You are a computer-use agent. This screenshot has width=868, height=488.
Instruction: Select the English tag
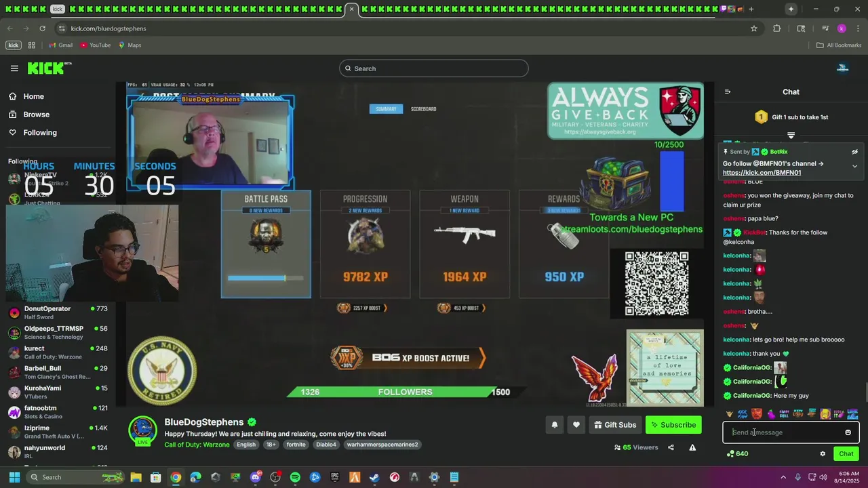(x=246, y=445)
